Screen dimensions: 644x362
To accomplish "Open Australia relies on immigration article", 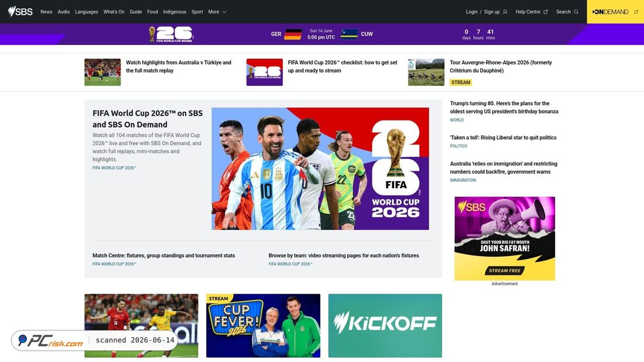I will [503, 167].
